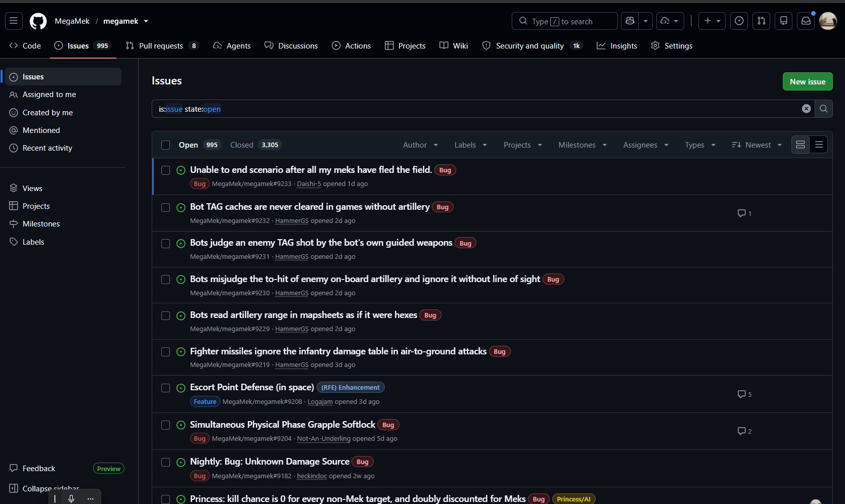Open the HammerGS author link on issue #9232
The height and width of the screenshot is (504, 845).
tap(292, 221)
